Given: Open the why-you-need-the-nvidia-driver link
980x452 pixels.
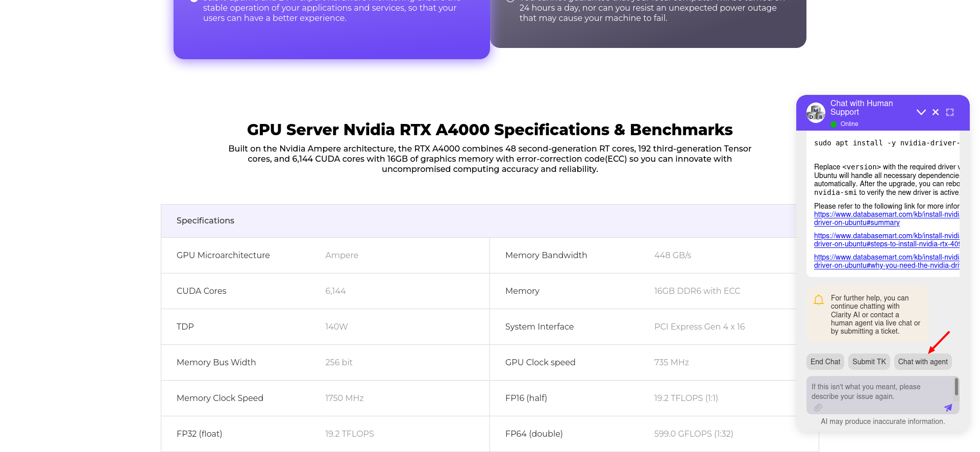Looking at the screenshot, I should point(887,261).
